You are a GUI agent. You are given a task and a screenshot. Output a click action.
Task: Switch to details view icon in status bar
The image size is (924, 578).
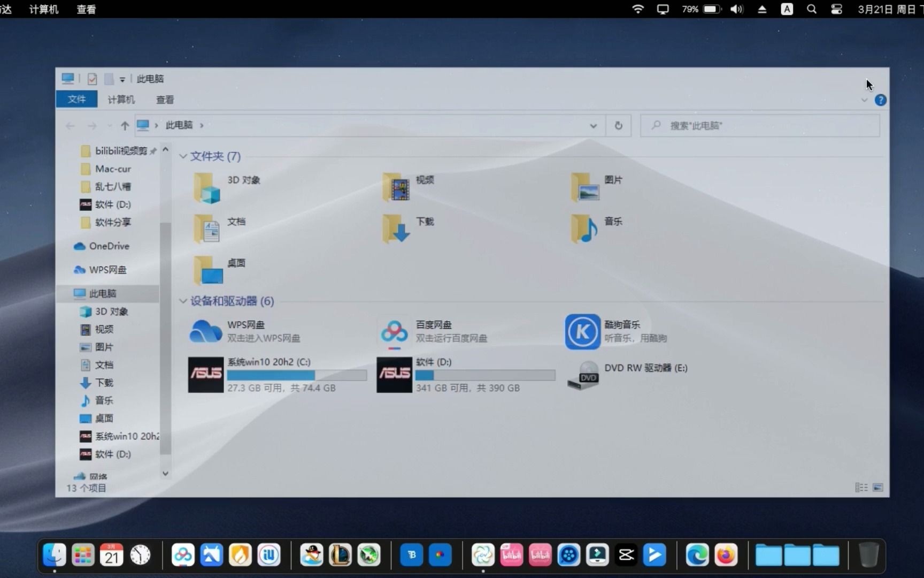[x=861, y=488]
